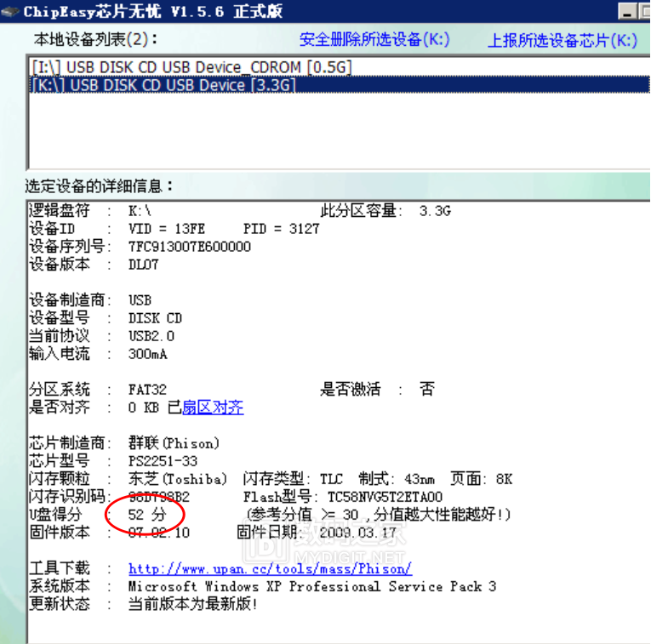The width and height of the screenshot is (651, 644).
Task: Click the 东芝(Toshiba) flash value
Action: pyautogui.click(x=178, y=479)
